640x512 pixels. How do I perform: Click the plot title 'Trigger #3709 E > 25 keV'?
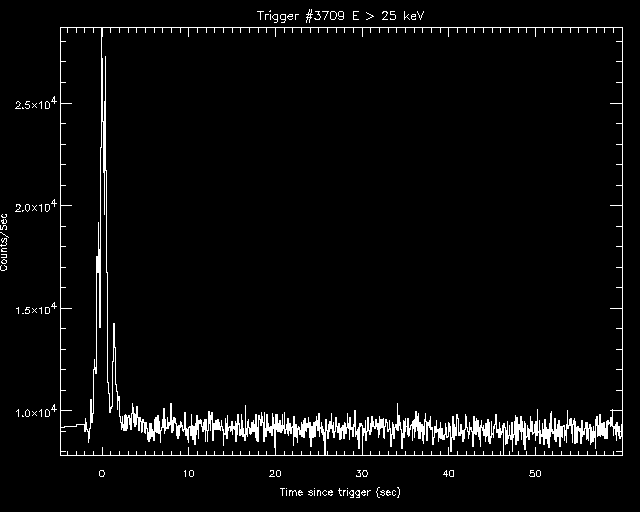pyautogui.click(x=341, y=16)
